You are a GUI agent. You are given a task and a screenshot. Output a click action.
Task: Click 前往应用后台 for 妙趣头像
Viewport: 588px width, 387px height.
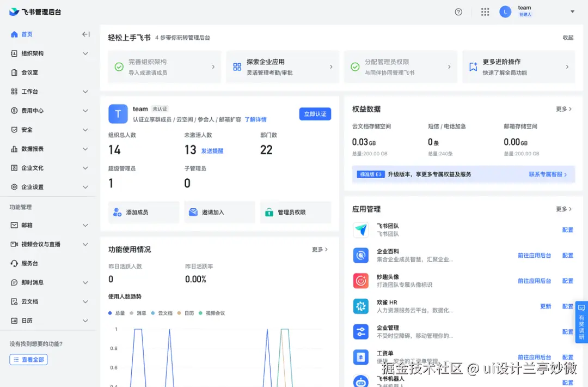tap(535, 281)
